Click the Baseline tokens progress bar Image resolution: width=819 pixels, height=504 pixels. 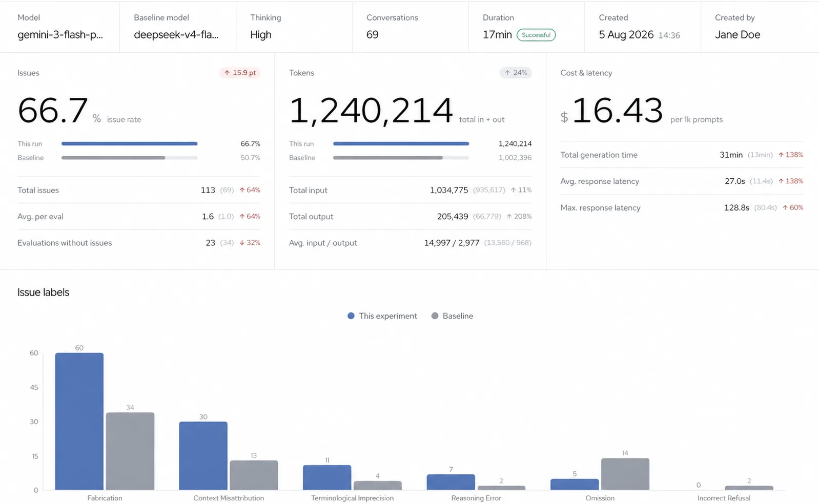[x=401, y=158]
